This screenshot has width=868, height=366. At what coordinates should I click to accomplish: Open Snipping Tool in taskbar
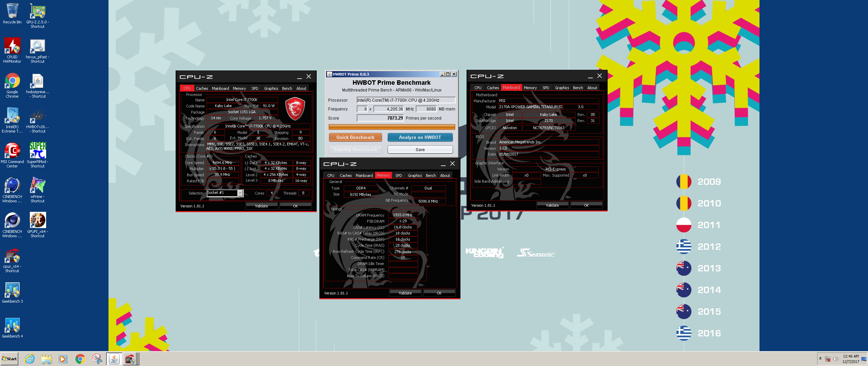click(97, 359)
